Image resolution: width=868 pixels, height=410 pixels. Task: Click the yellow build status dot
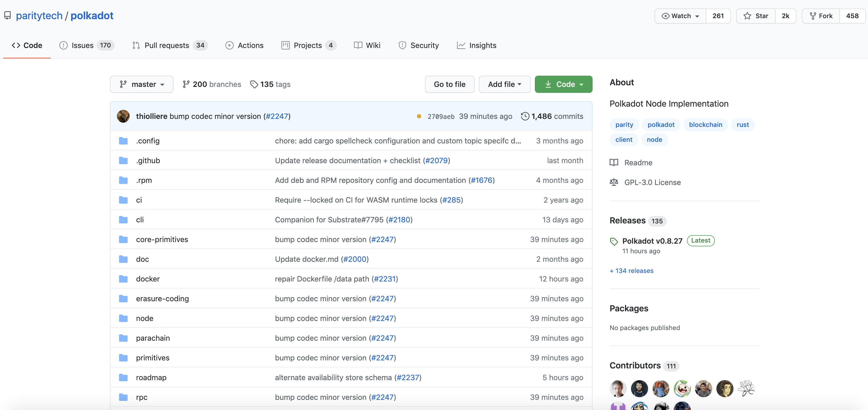tap(419, 116)
